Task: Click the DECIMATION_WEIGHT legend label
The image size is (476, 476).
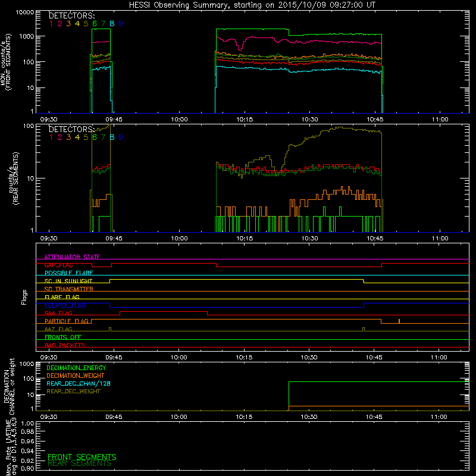Action: point(76,375)
